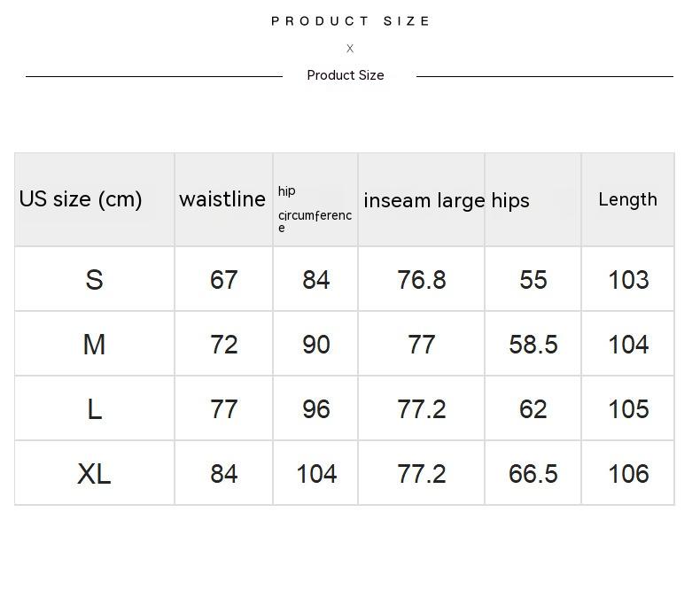Select the S size row label

pos(94,280)
